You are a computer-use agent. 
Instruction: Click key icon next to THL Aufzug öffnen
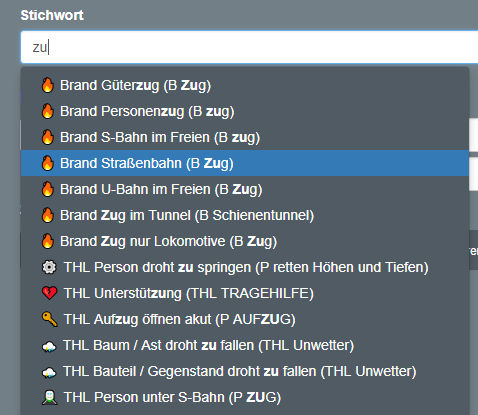pos(49,319)
